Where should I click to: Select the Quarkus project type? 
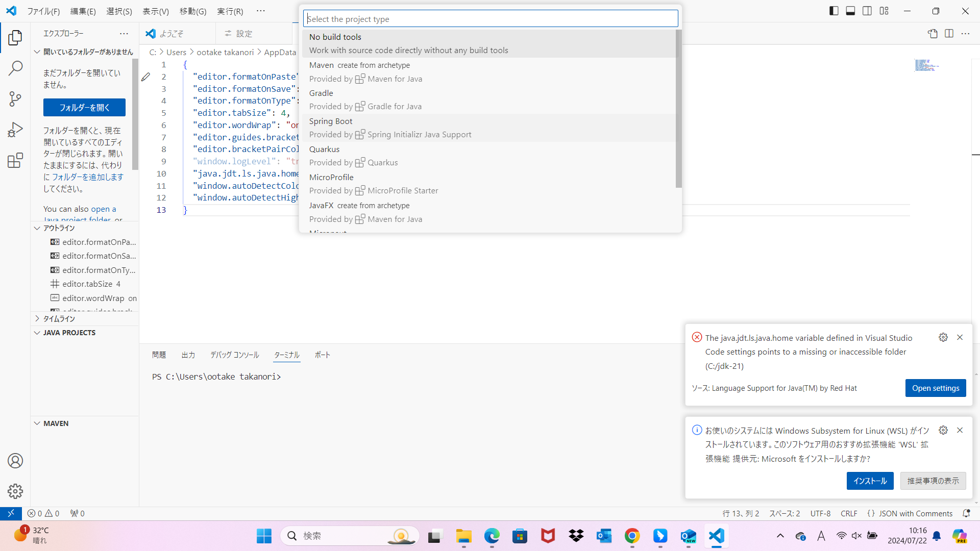pos(489,156)
